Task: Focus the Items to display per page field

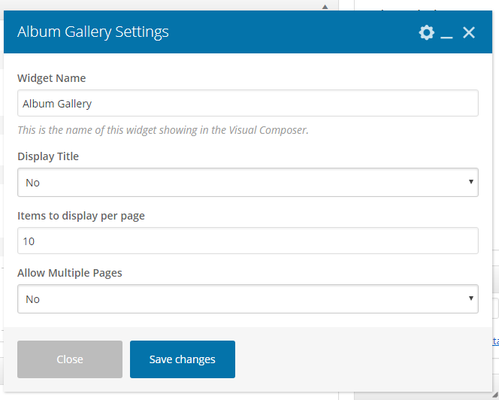Action: coord(248,241)
